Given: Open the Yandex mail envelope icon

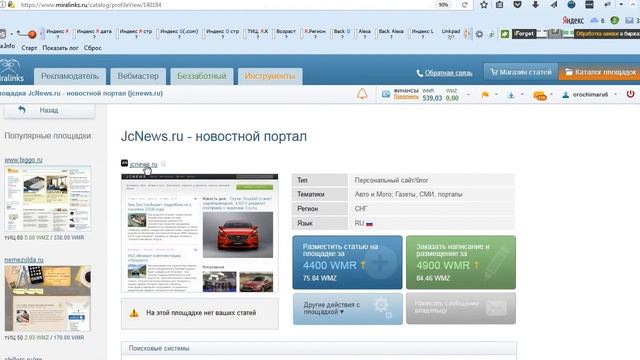Looking at the screenshot, I should click(629, 20).
